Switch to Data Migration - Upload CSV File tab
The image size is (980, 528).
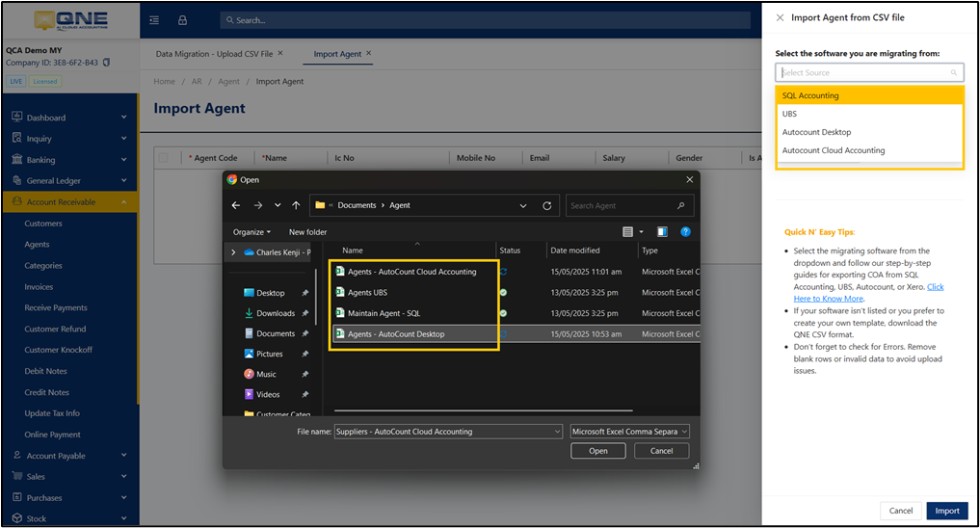click(214, 54)
